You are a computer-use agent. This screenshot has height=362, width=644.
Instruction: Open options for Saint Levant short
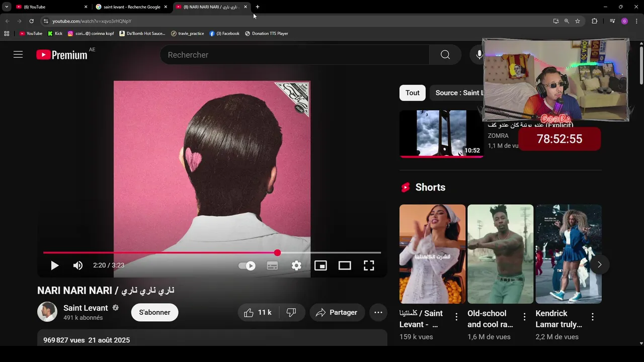[456, 317]
